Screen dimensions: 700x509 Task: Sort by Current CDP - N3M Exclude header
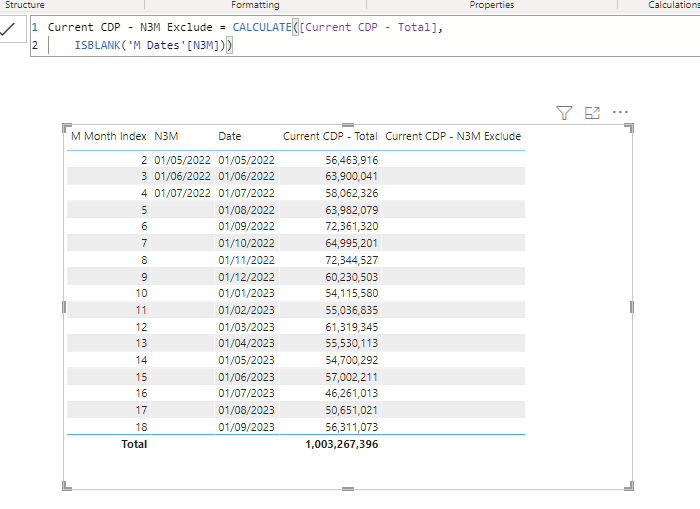pos(453,136)
